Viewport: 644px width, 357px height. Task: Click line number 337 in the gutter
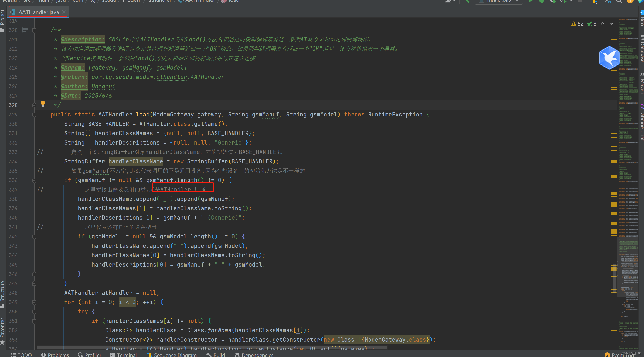tap(13, 190)
